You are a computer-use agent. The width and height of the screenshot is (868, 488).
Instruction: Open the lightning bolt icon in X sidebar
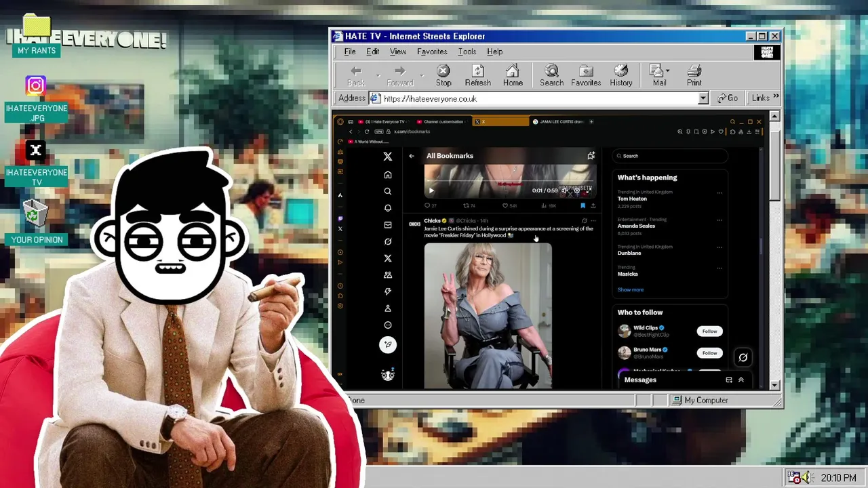pos(388,291)
